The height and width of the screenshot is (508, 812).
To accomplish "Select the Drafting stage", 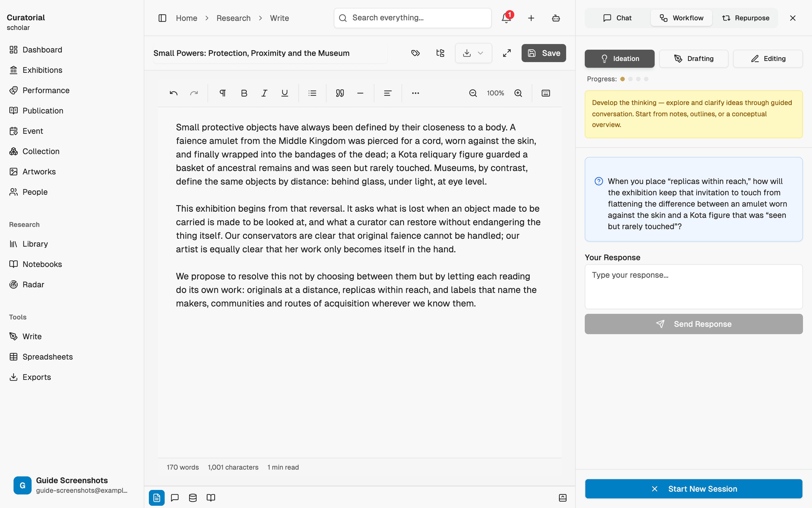I will click(x=694, y=59).
